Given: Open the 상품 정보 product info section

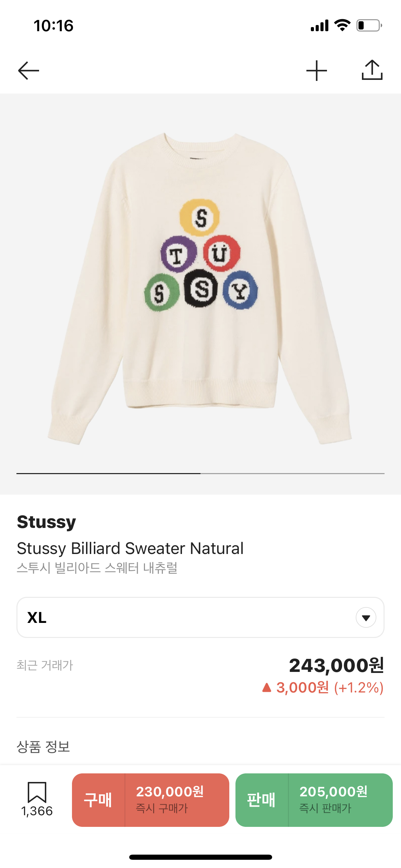Looking at the screenshot, I should [44, 747].
